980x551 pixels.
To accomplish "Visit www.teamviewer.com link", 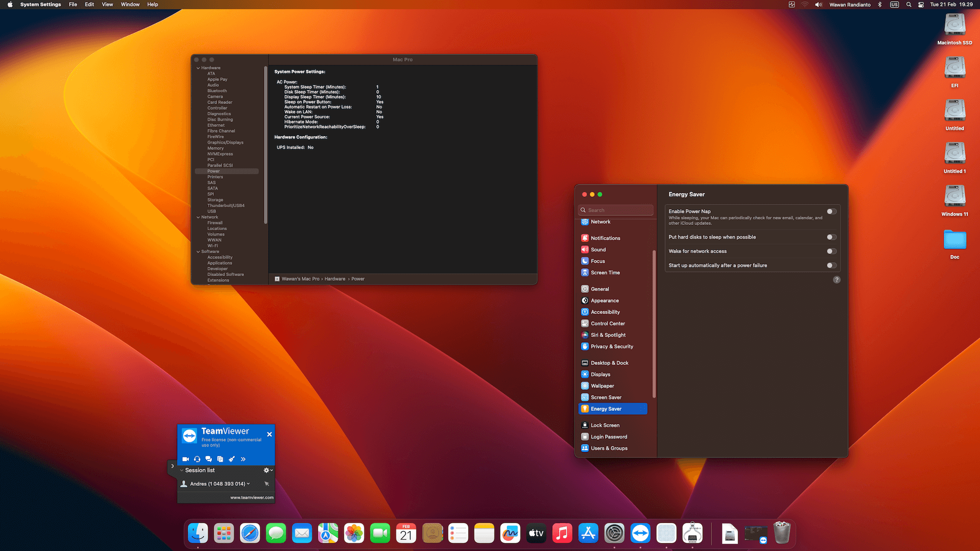I will pos(252,497).
